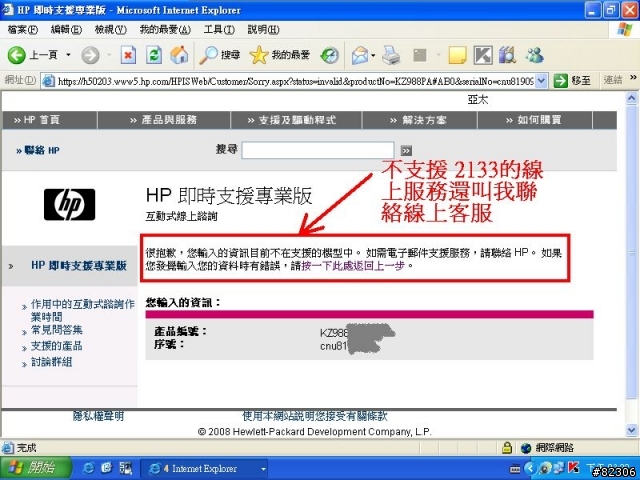This screenshot has width=640, height=480.
Task: Open the 支援的產品 link
Action: coord(57,346)
